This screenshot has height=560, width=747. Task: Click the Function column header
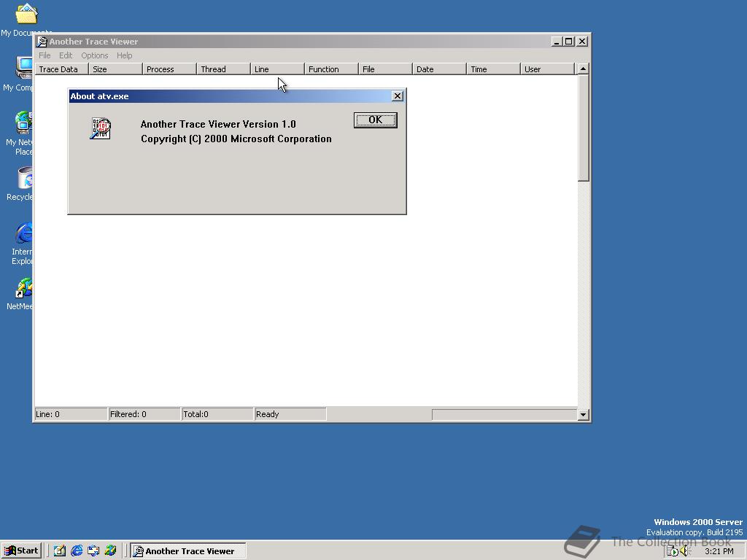click(332, 69)
